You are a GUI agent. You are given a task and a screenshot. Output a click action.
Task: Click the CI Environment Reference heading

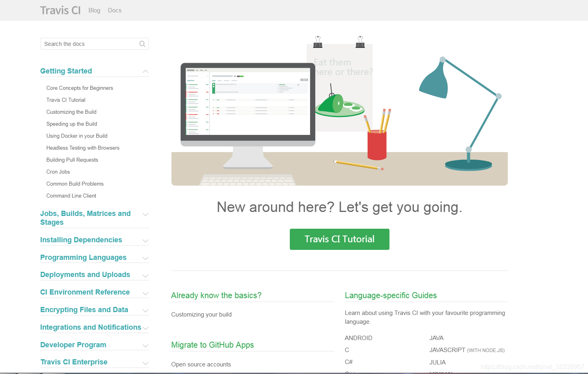click(85, 292)
